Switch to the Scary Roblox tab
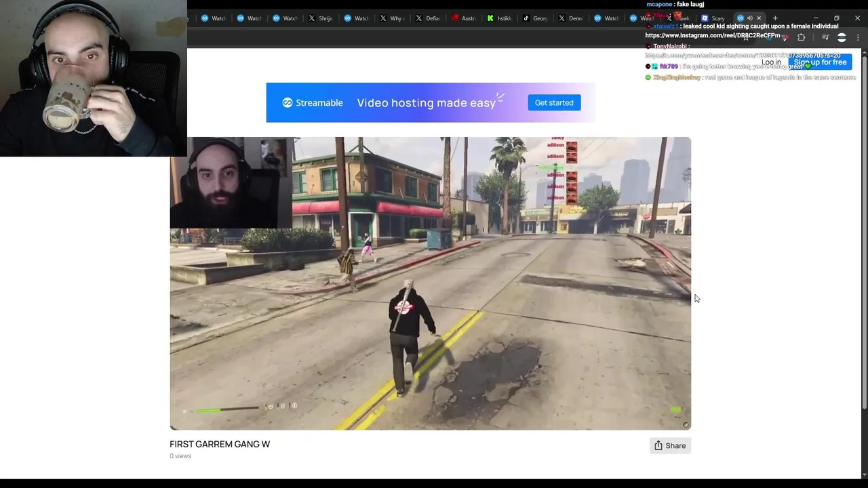The height and width of the screenshot is (488, 868). tap(714, 18)
